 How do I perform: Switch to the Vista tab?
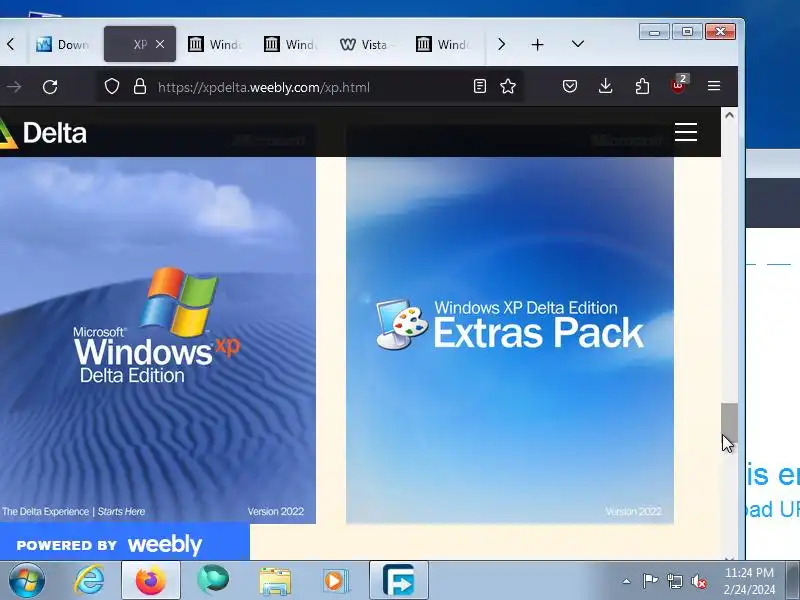point(367,45)
